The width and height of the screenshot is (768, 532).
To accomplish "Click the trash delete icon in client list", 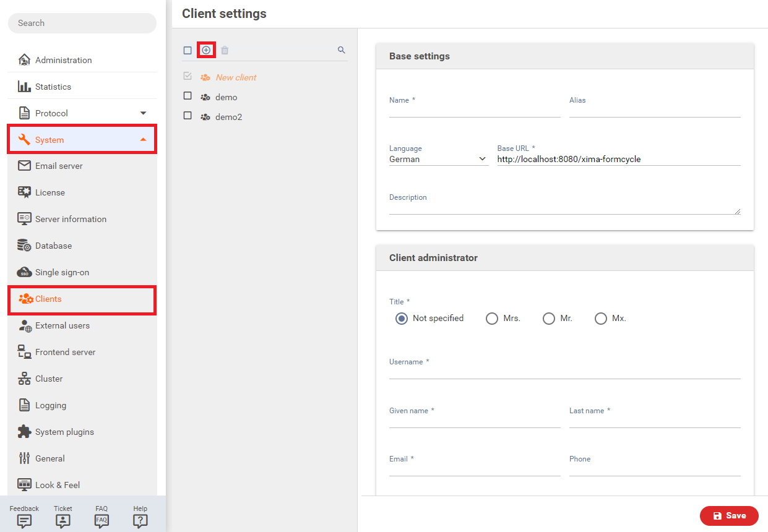I will pos(225,50).
